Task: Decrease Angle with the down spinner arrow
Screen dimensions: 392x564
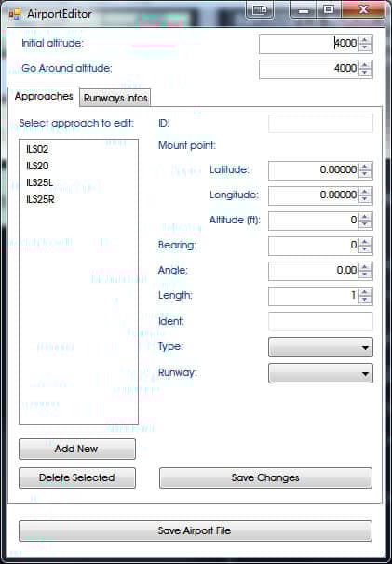Action: [x=365, y=275]
